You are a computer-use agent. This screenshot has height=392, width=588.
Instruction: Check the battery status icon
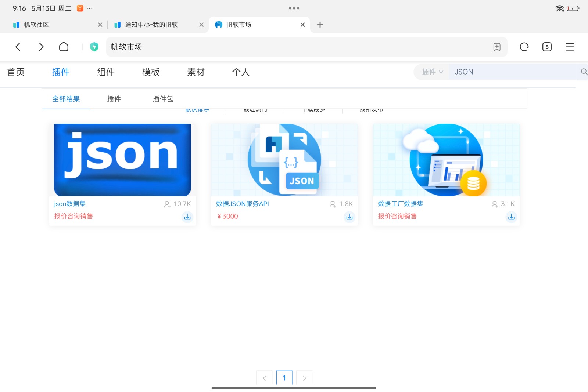pyautogui.click(x=573, y=8)
